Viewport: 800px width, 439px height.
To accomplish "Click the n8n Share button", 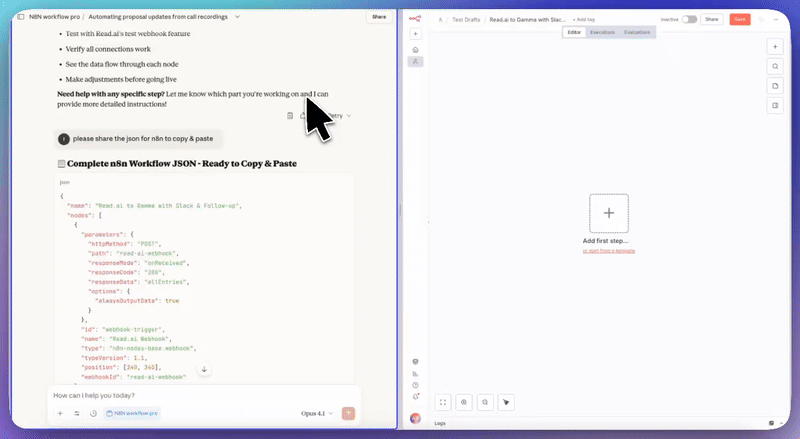I will tap(711, 19).
